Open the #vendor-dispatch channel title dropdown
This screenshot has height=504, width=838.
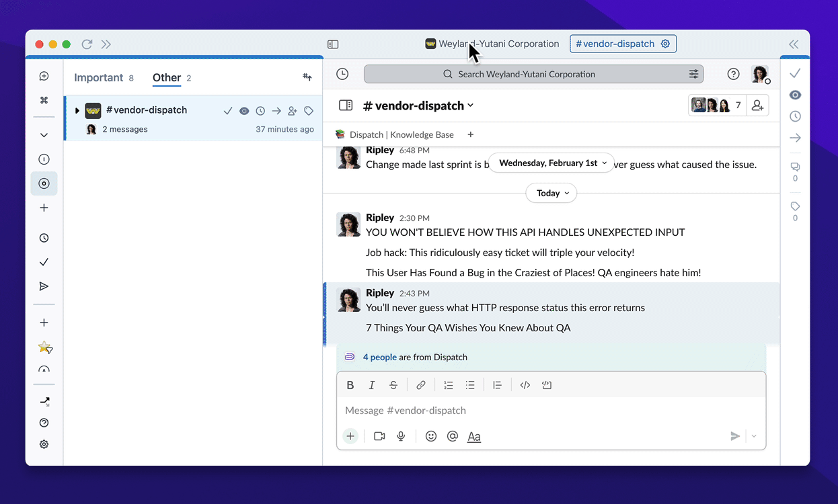418,106
